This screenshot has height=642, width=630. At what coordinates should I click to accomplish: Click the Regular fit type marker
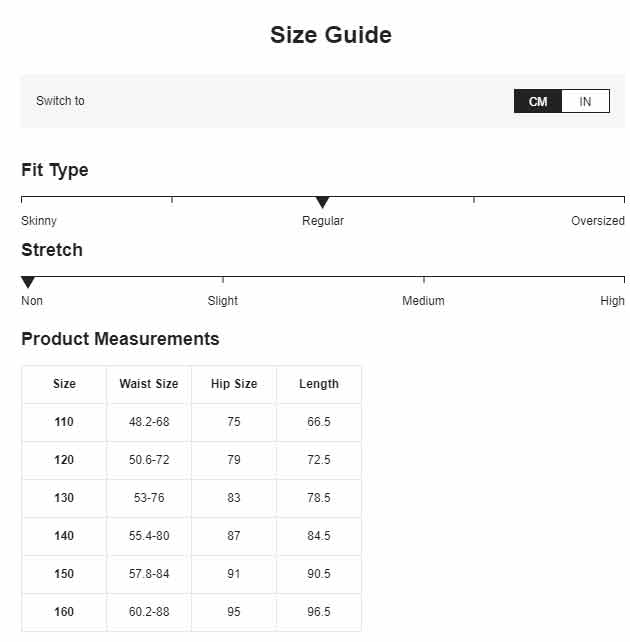click(323, 202)
